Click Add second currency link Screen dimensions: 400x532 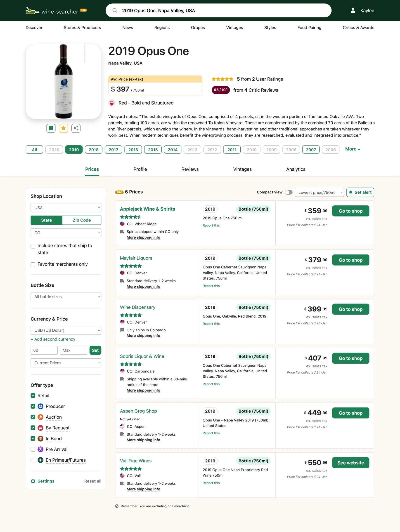53,339
